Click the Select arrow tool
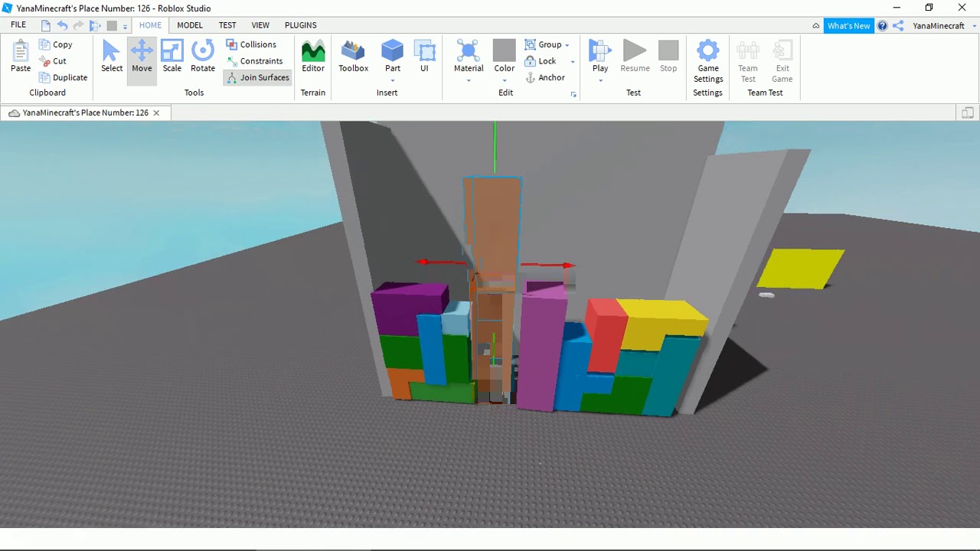This screenshot has height=551, width=980. 112,57
